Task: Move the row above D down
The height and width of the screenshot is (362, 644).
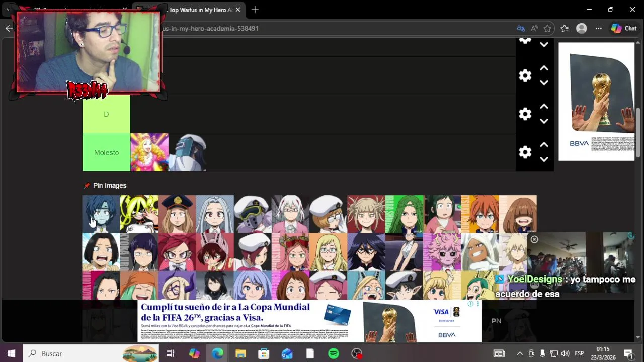Action: coord(544,83)
